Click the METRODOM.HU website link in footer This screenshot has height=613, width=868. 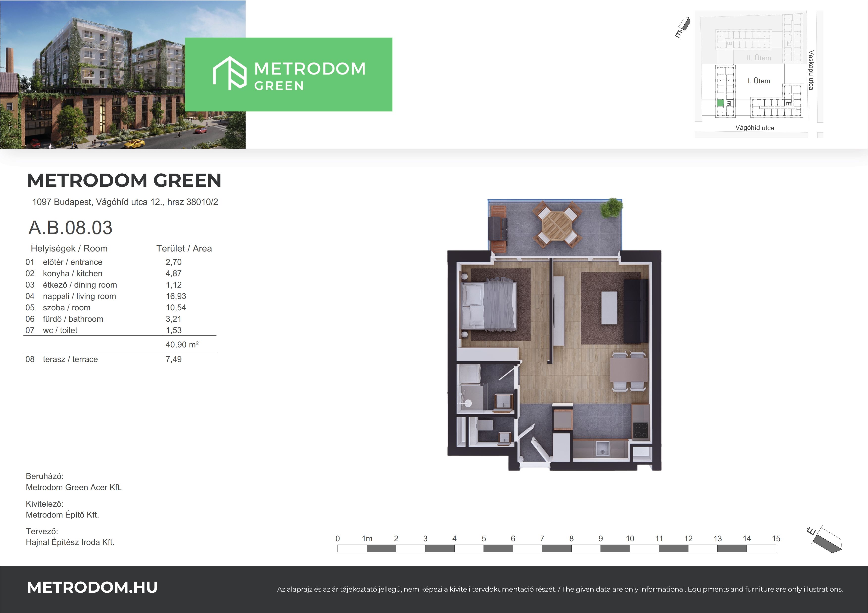[93, 587]
